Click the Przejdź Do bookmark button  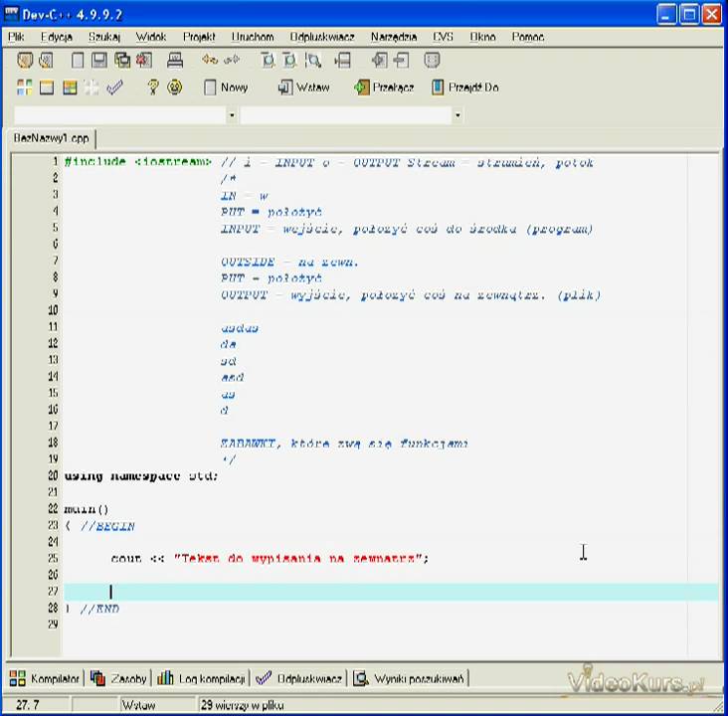[465, 88]
